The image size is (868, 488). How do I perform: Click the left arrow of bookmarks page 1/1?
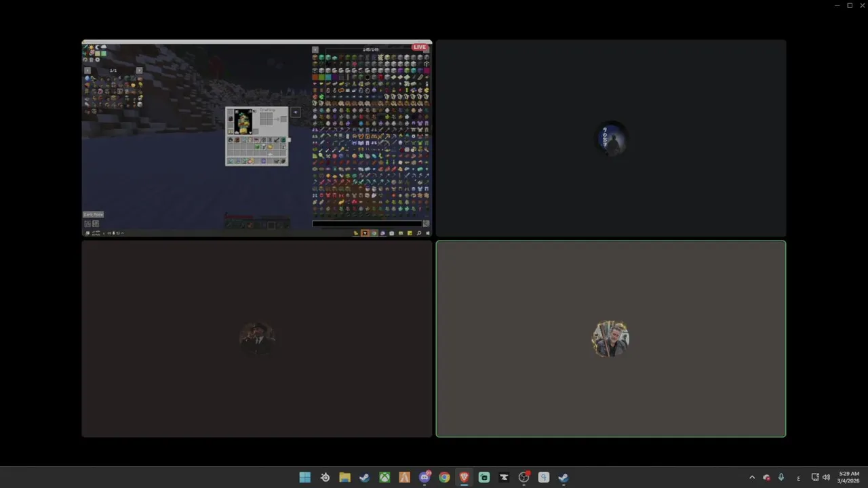(x=87, y=70)
